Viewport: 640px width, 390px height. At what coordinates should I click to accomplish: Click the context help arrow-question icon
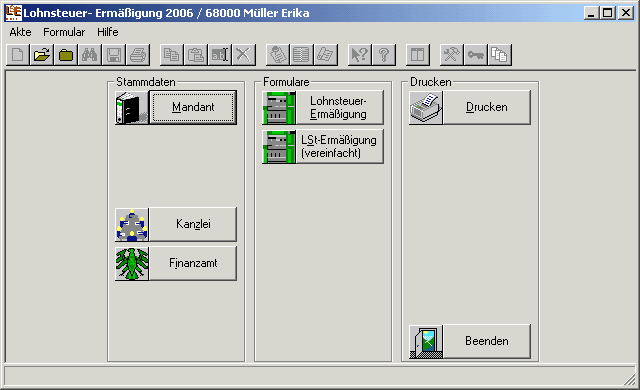pyautogui.click(x=360, y=55)
